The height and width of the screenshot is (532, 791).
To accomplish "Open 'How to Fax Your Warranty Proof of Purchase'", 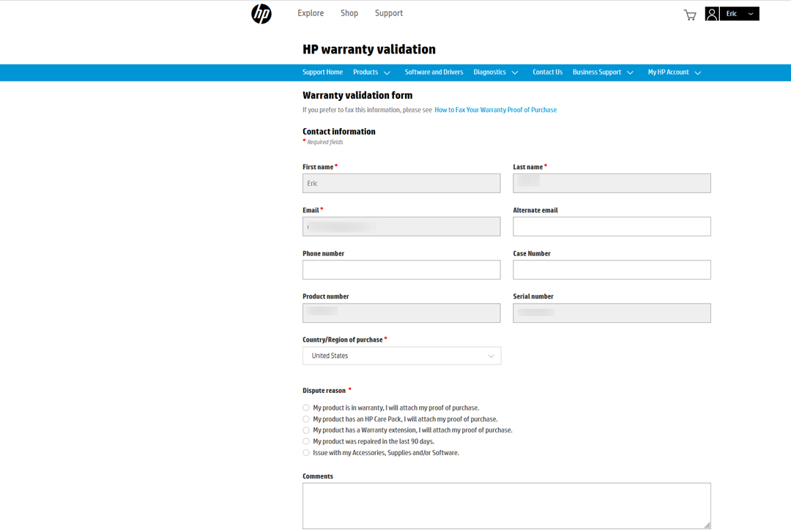I will click(x=495, y=109).
